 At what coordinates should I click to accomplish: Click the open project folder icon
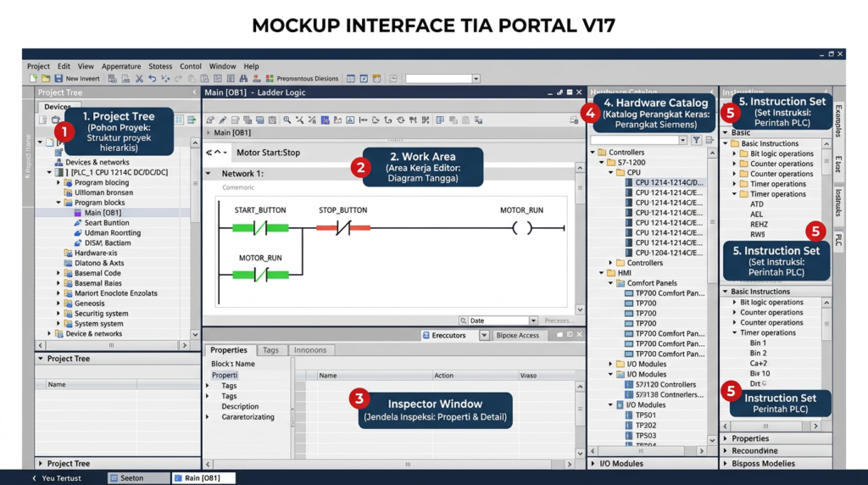click(46, 79)
